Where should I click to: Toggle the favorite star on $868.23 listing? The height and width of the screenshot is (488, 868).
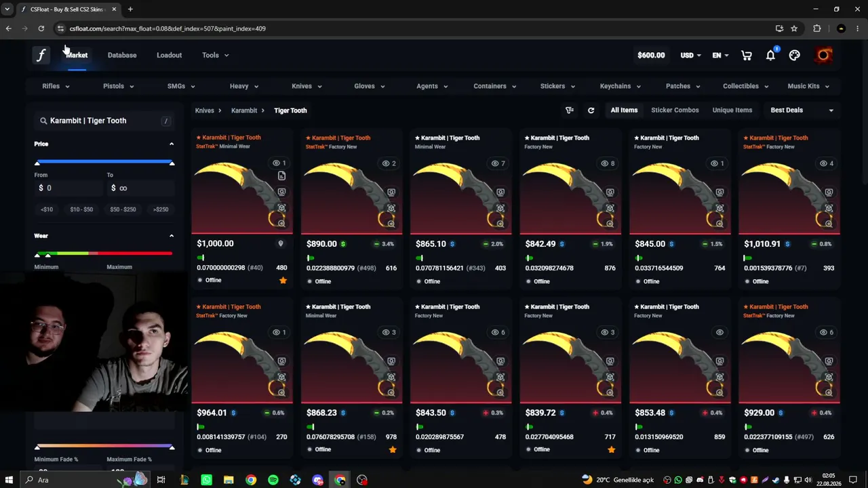(x=393, y=449)
